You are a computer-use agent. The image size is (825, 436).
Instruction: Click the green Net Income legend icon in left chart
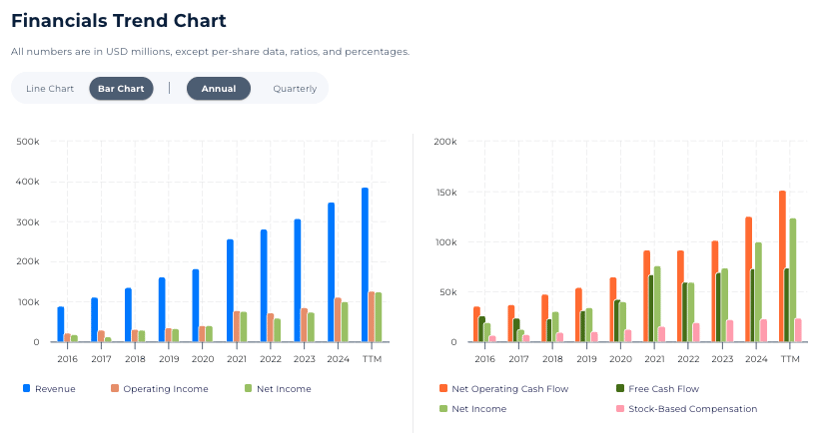click(247, 388)
